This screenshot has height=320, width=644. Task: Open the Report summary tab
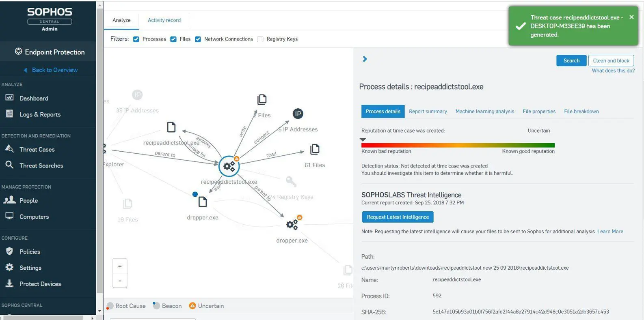(428, 112)
